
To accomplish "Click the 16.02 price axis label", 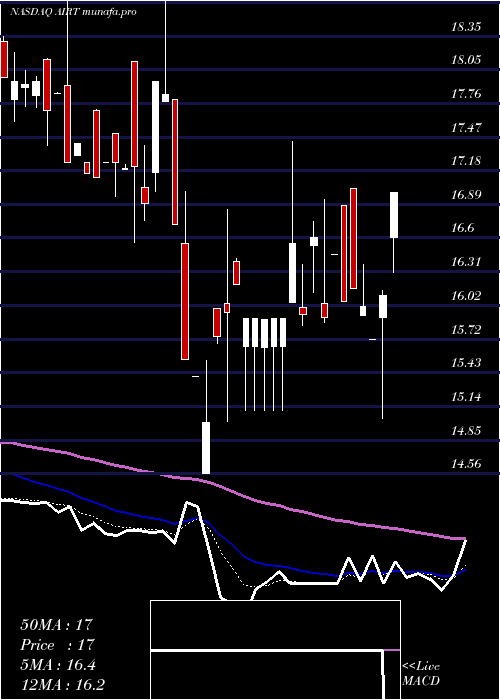I will [x=466, y=296].
